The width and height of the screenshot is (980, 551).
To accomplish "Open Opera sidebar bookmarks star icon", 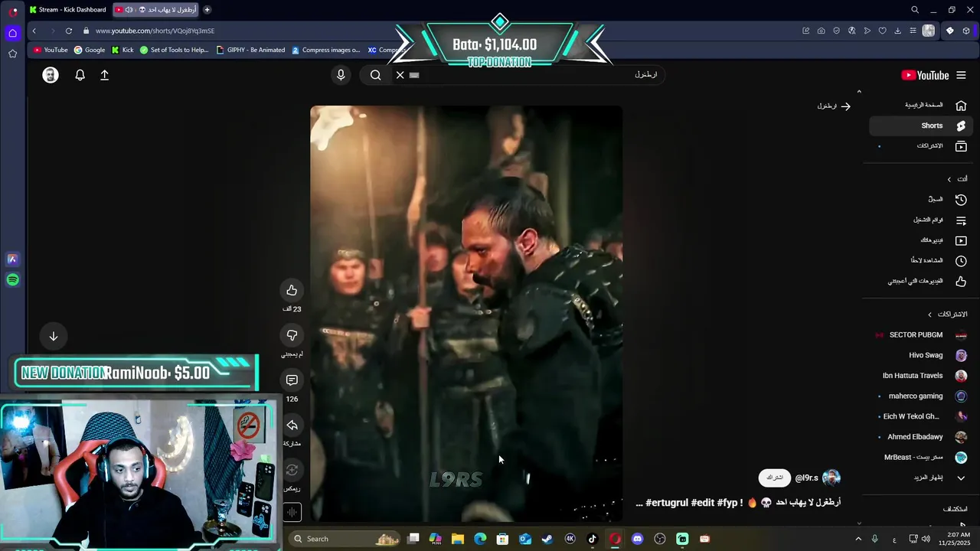I will (x=12, y=54).
